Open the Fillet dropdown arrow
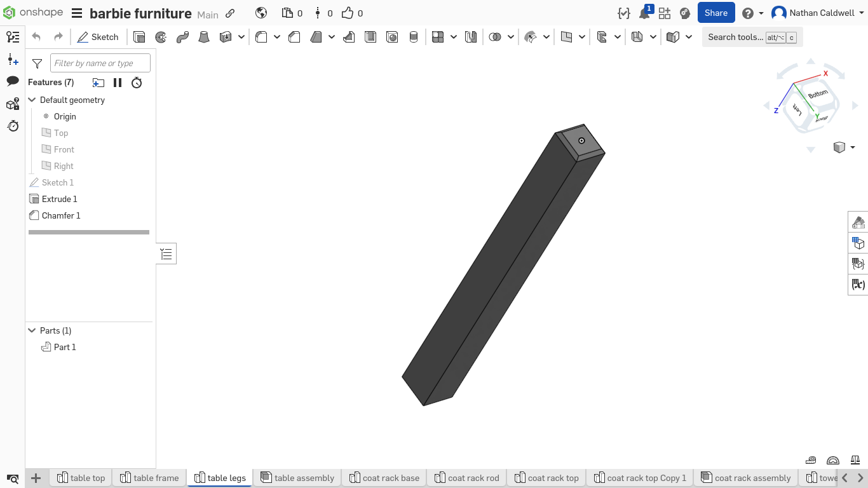 point(277,37)
